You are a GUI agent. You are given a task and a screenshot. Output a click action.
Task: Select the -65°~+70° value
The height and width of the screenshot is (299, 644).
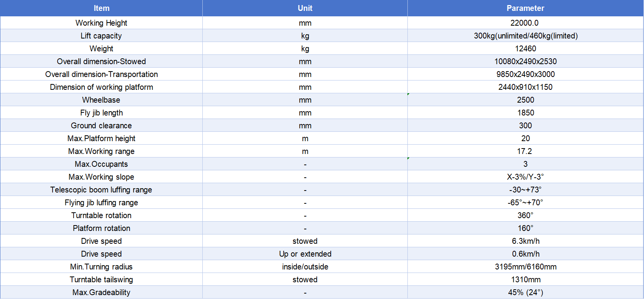coord(525,203)
